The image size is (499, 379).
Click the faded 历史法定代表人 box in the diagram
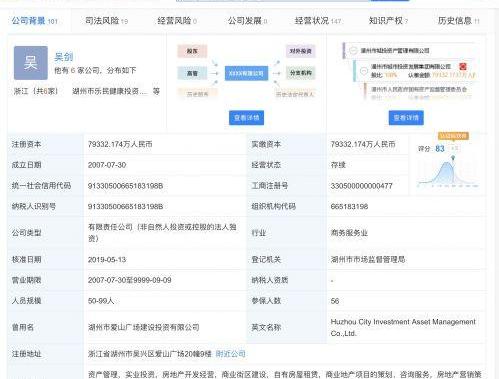[295, 94]
